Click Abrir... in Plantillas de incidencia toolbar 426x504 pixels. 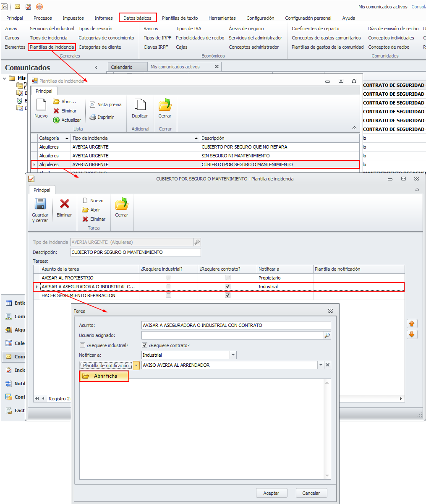click(65, 102)
